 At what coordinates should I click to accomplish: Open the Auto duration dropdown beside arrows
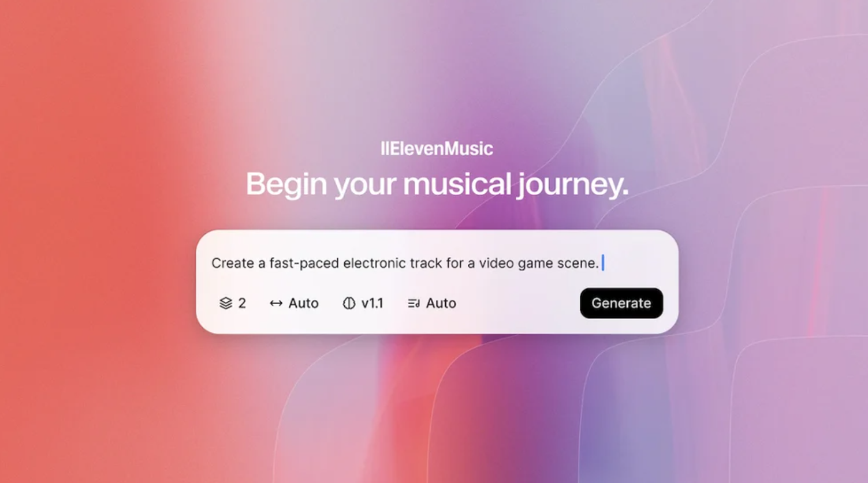click(x=294, y=303)
